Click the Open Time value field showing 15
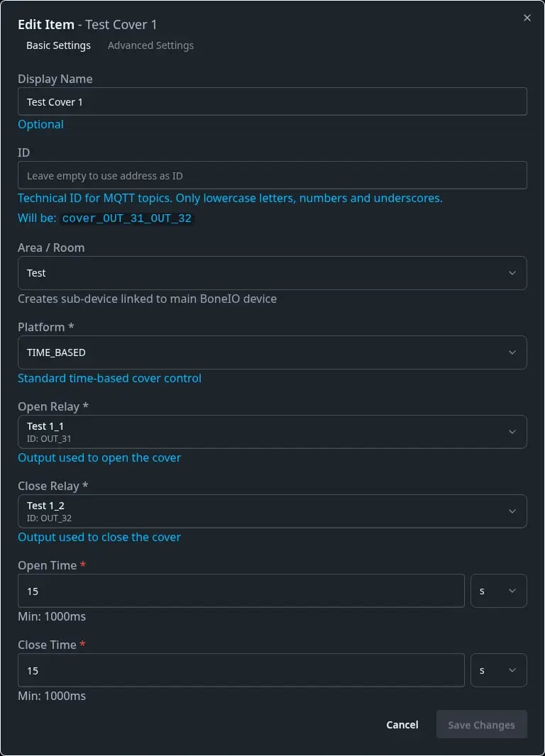The image size is (545, 756). (241, 590)
